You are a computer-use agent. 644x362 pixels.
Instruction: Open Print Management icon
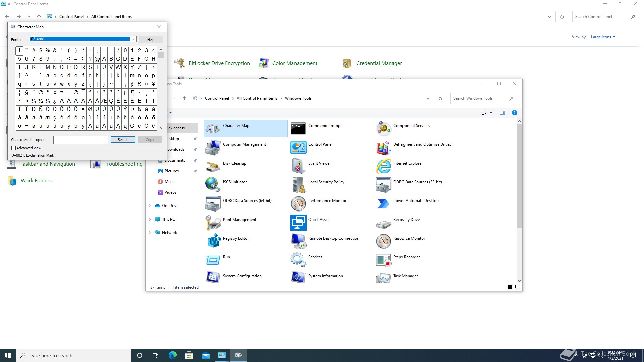(x=213, y=222)
